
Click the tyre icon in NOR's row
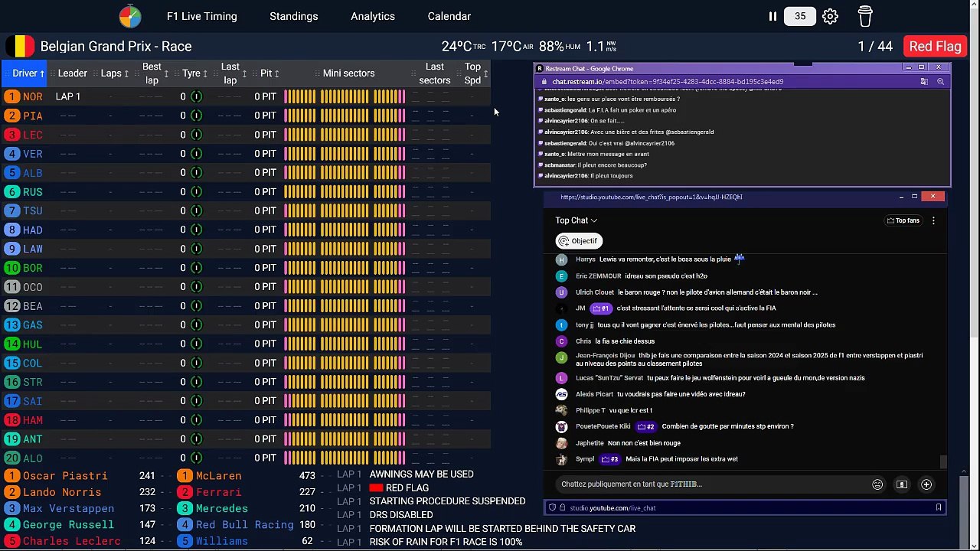tap(196, 96)
